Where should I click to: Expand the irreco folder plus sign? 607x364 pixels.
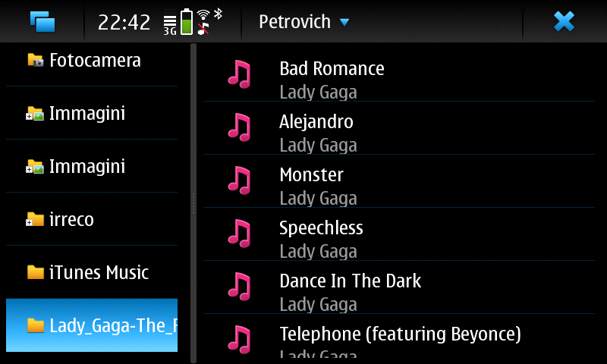click(x=29, y=222)
